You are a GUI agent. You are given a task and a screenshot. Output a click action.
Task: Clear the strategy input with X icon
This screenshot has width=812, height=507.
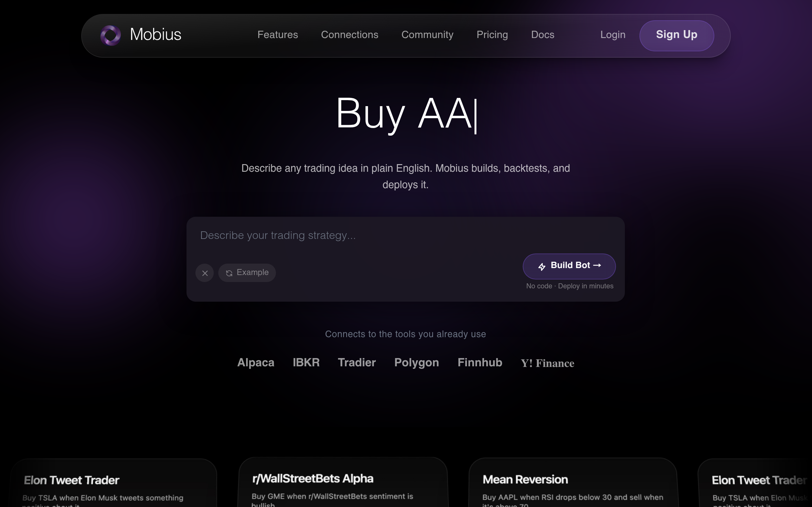point(205,273)
